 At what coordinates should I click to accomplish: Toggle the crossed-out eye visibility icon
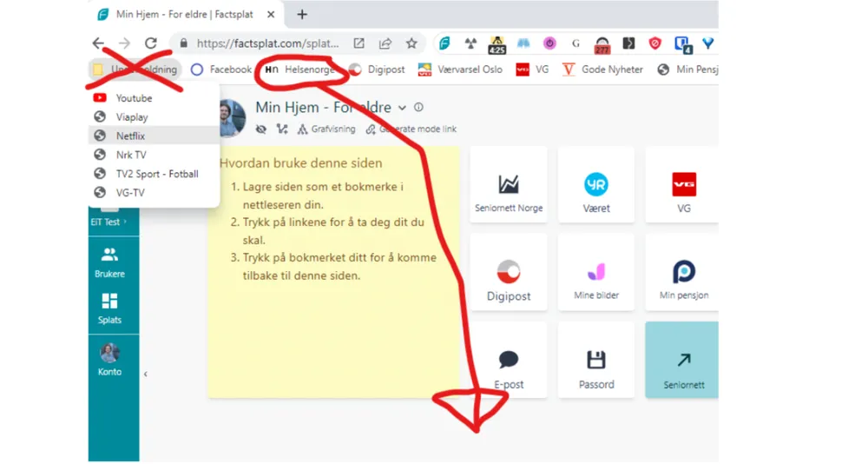[x=261, y=129]
